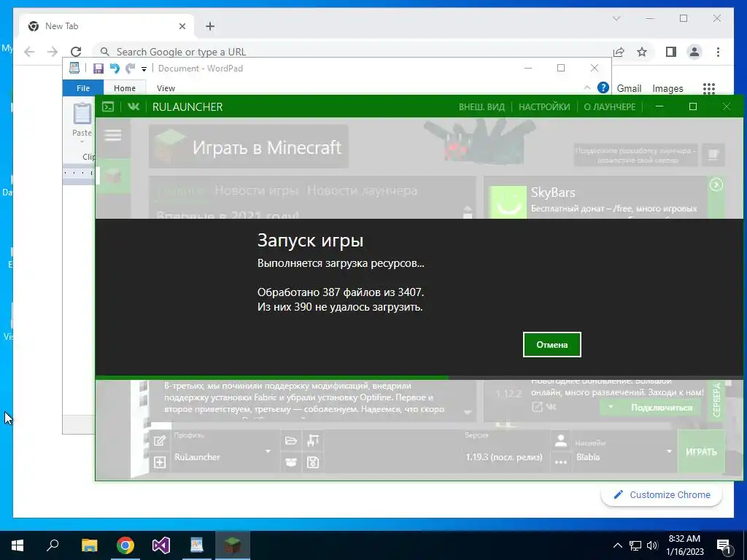Open a new Chrome tab with plus
This screenshot has width=747, height=560.
click(x=210, y=26)
